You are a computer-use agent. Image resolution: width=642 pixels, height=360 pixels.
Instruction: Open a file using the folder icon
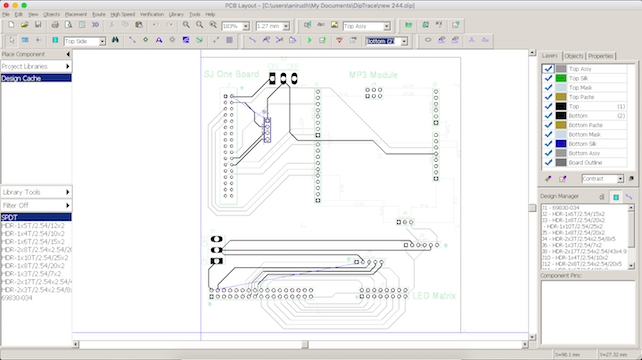[25, 25]
